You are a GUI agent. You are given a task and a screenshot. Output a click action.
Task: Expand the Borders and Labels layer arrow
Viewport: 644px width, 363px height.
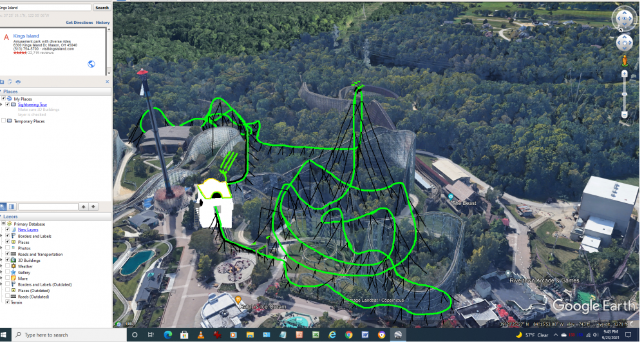1,236
